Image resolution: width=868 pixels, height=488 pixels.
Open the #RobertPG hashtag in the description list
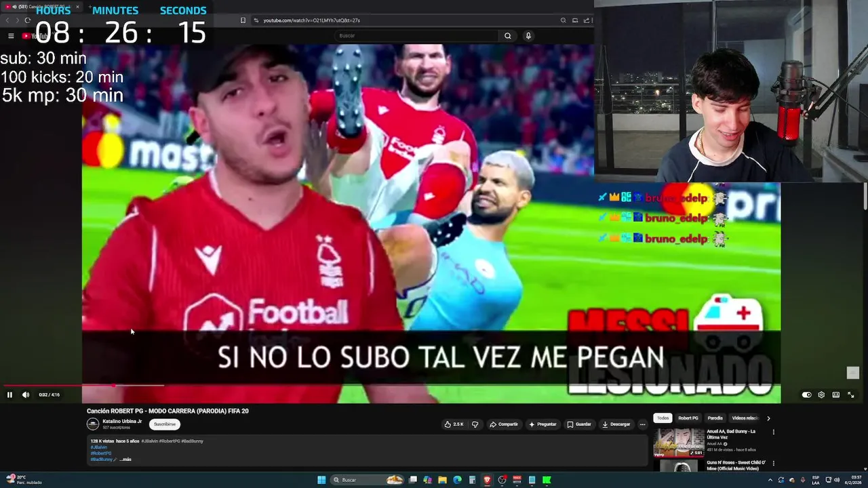[100, 453]
